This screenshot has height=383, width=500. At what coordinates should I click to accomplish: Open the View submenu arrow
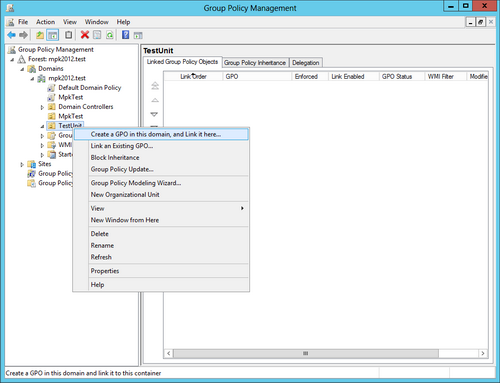242,208
